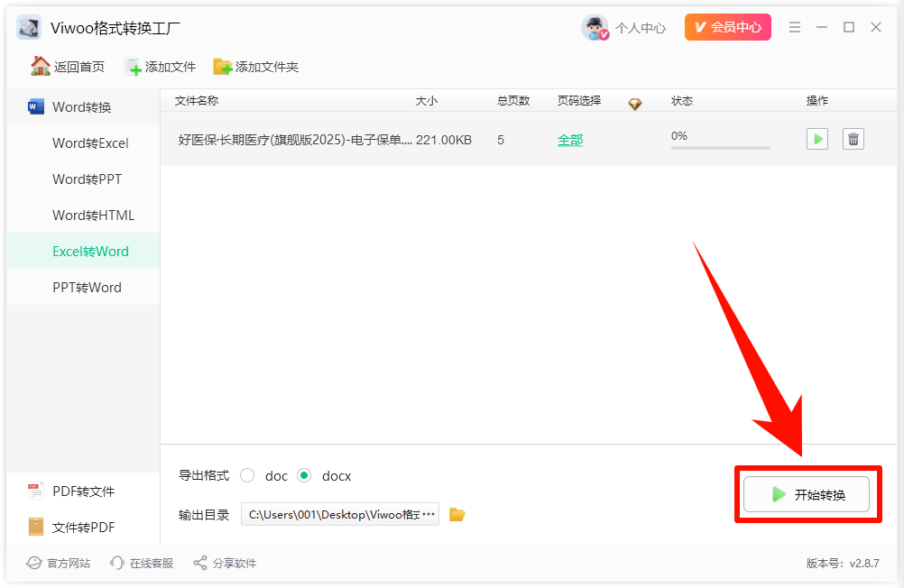Collapse the Word转换 category
Image resolution: width=904 pixels, height=588 pixels.
[x=83, y=106]
